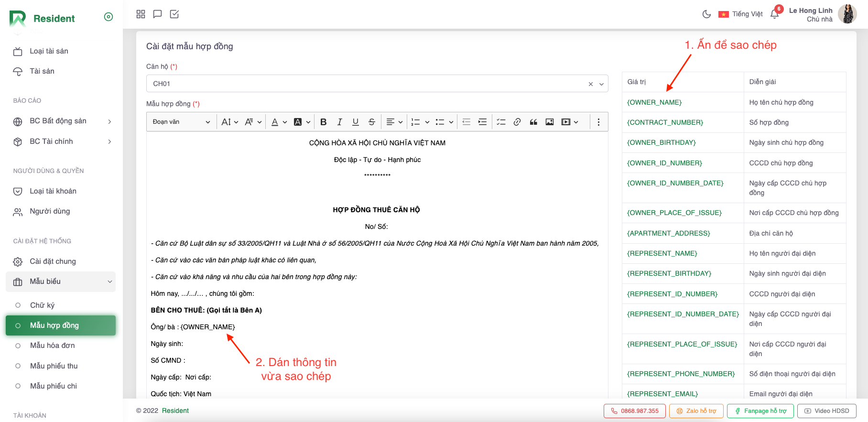This screenshot has width=868, height=422.
Task: Open Mẫu hóa đơn in sidebar
Action: pos(52,346)
